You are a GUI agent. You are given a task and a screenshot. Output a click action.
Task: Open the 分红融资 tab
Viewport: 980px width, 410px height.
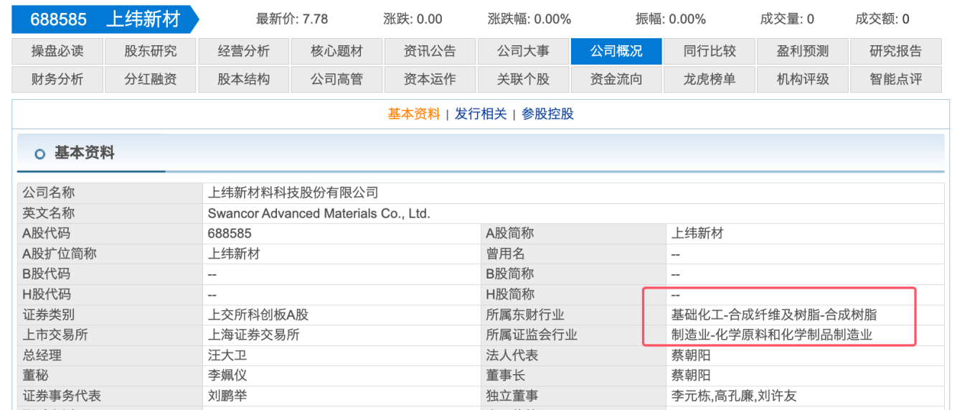[151, 80]
